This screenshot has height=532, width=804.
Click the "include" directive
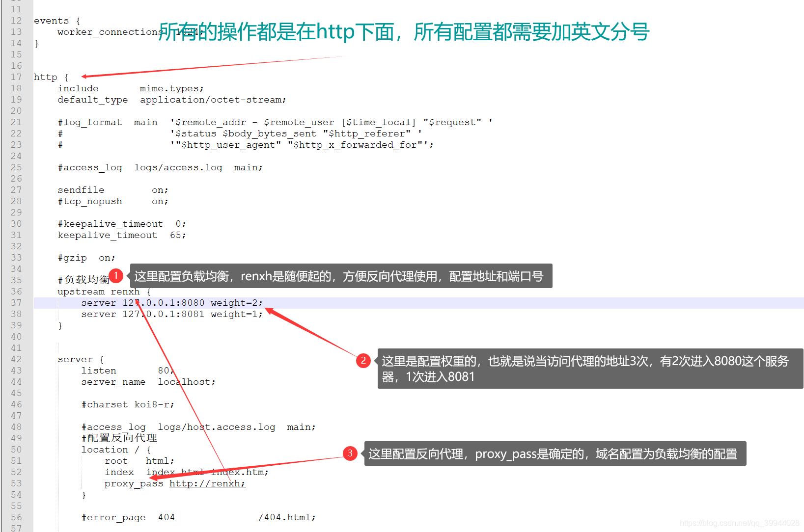click(78, 88)
